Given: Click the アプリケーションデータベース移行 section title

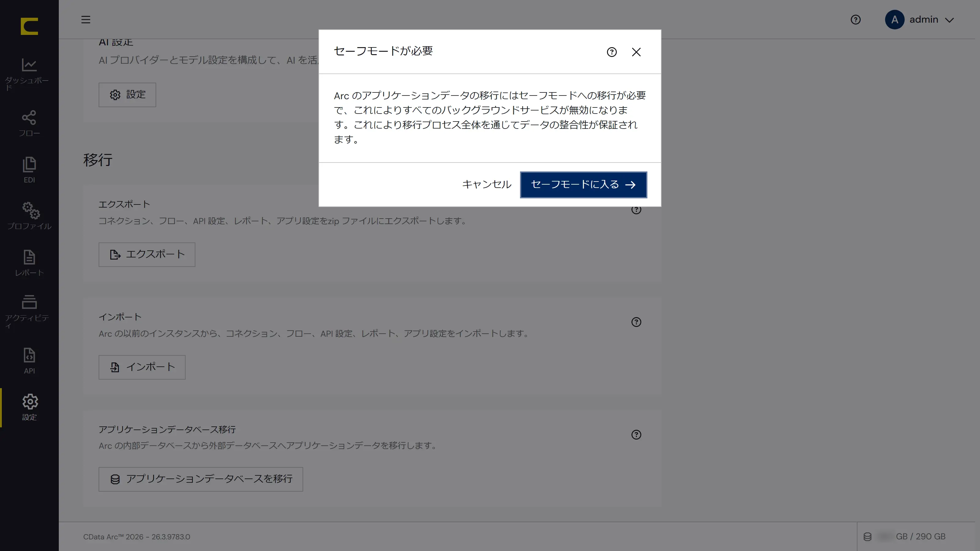Looking at the screenshot, I should [167, 429].
